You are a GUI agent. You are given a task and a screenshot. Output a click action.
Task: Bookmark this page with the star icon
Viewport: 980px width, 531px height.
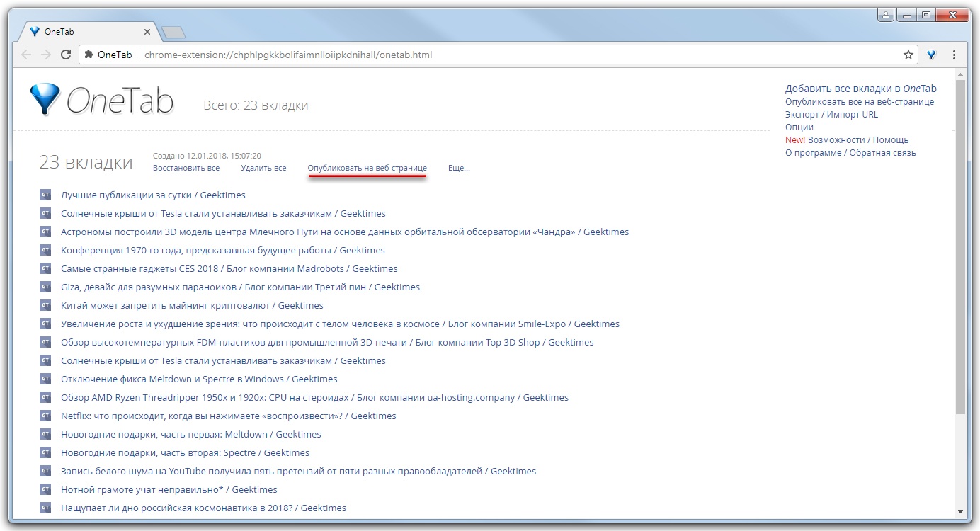[x=908, y=55]
